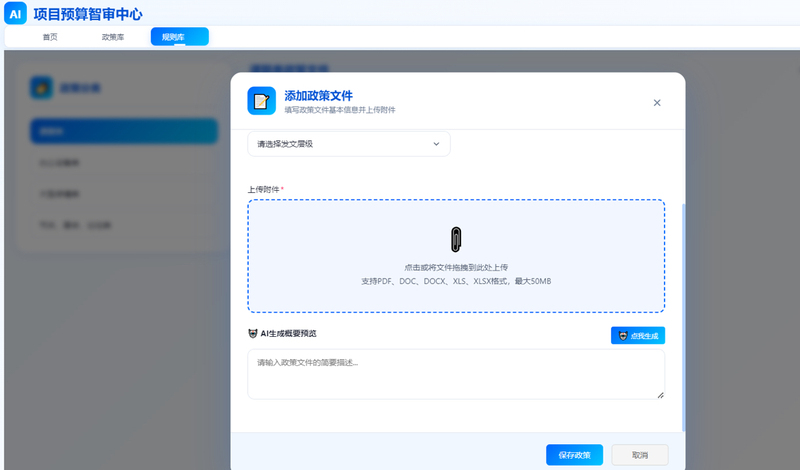Select the highlighted blue sidebar item

(x=124, y=131)
